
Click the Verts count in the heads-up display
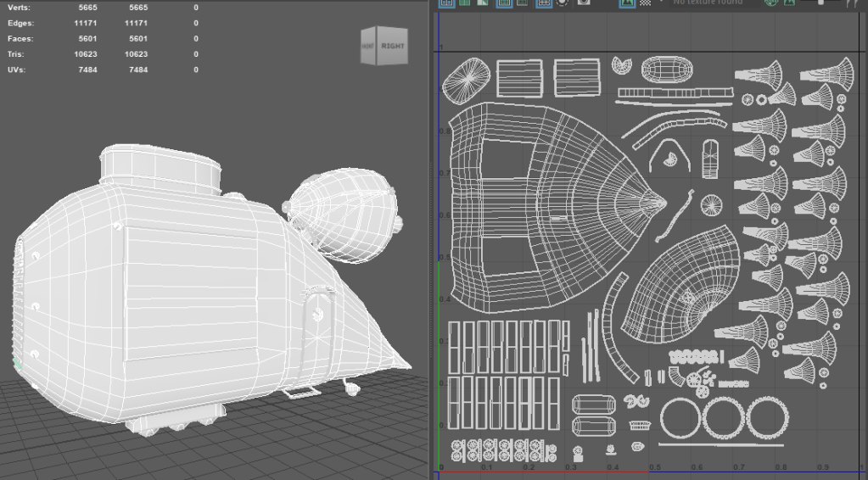[x=86, y=8]
